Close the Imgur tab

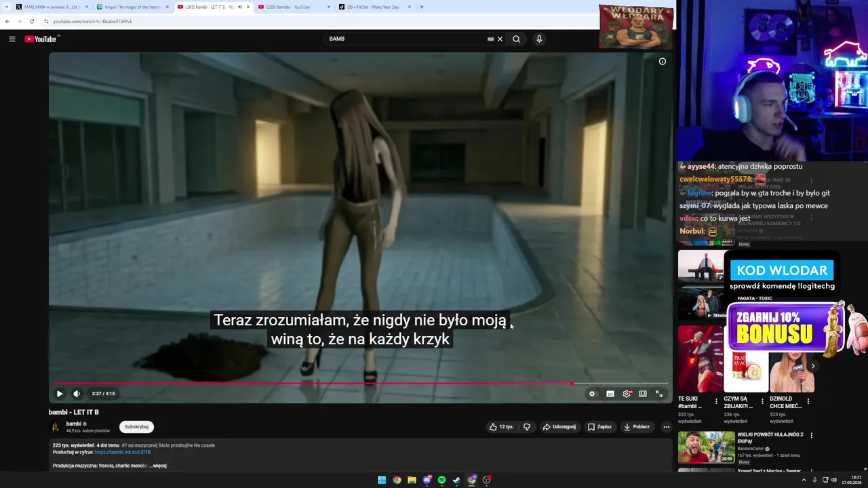(x=167, y=7)
